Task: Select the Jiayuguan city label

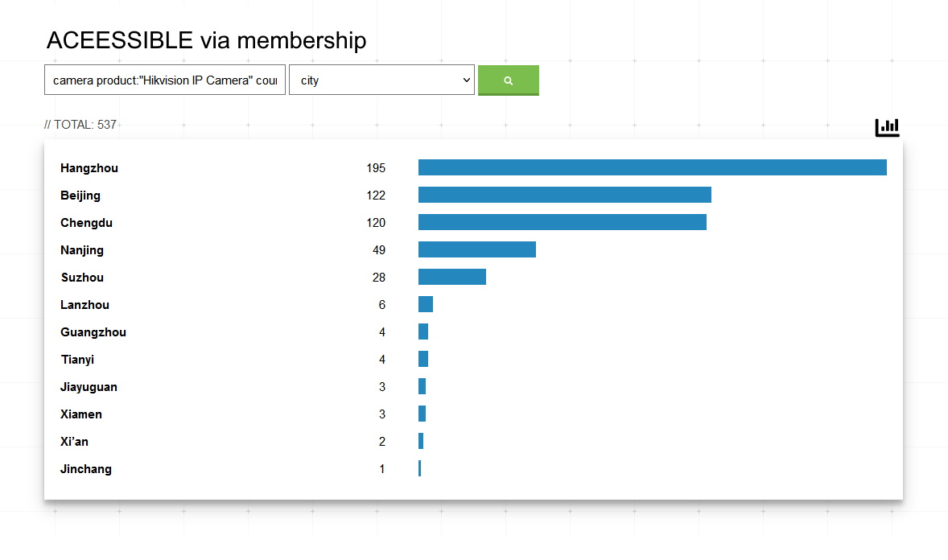Action: (89, 387)
